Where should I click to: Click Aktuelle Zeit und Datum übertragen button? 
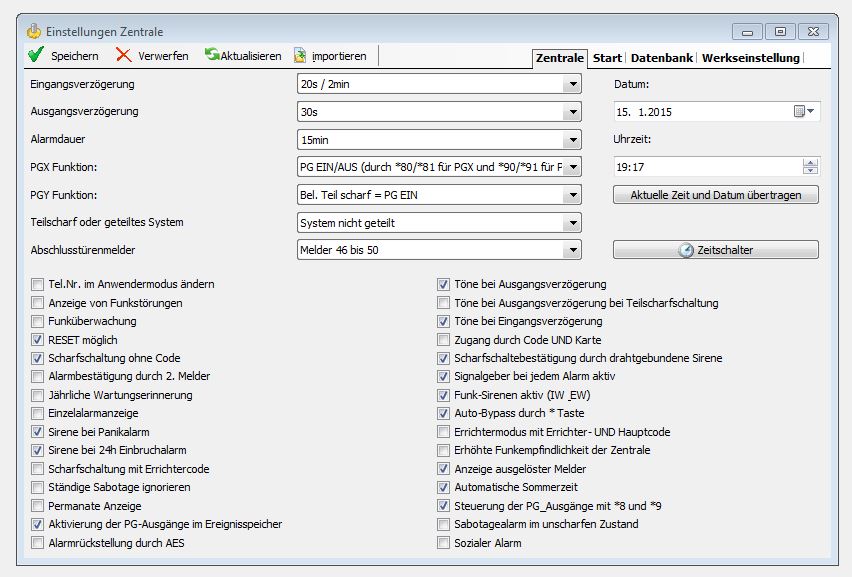[x=715, y=195]
